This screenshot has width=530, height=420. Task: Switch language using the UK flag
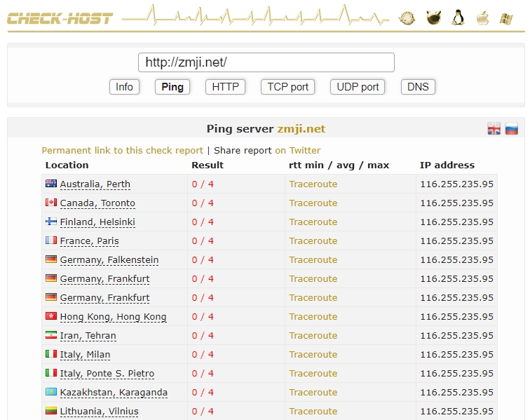pyautogui.click(x=494, y=129)
